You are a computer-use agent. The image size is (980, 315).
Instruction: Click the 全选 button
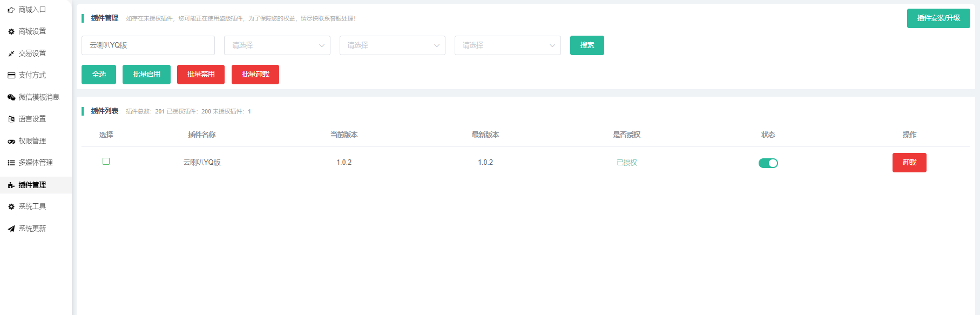(99, 75)
